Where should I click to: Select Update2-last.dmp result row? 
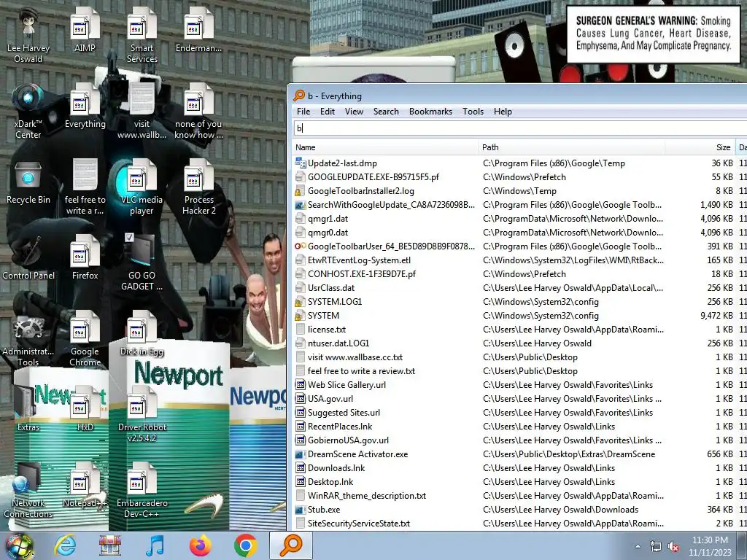pos(519,163)
